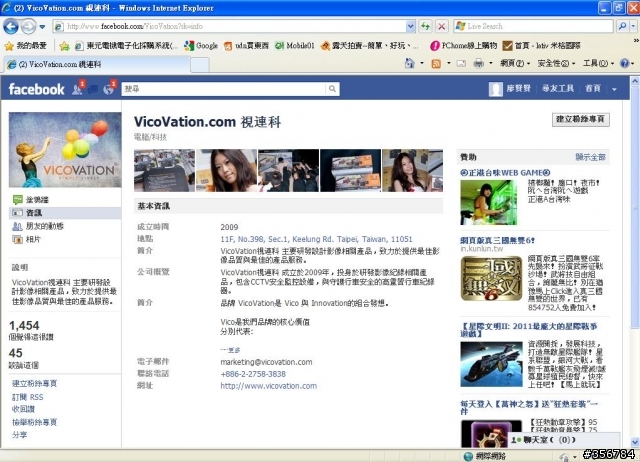Screen dimensions: 640x462
Task: Click the 1,454 likes count
Action: pyautogui.click(x=24, y=326)
